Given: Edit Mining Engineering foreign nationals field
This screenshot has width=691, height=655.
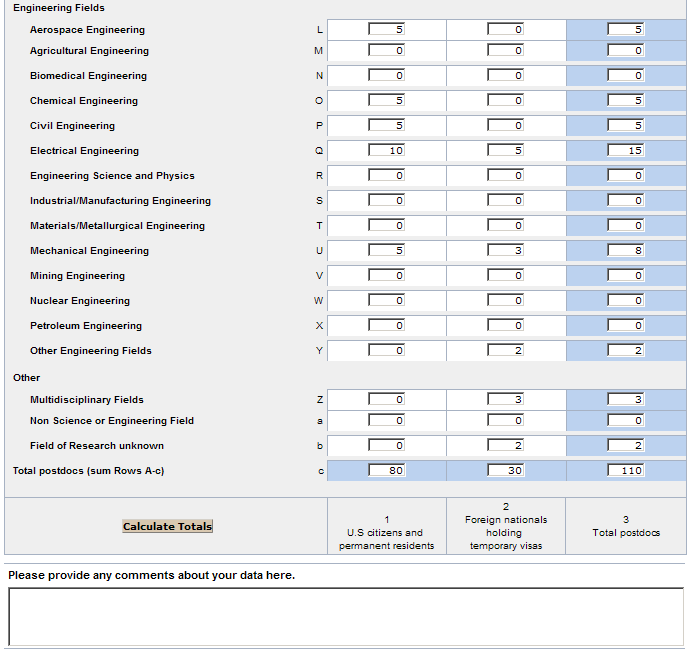Looking at the screenshot, I should point(505,275).
